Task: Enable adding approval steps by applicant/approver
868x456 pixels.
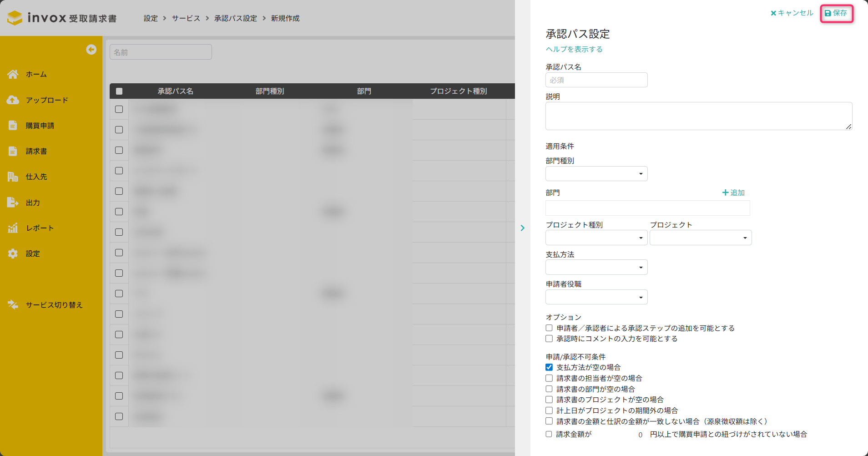Action: point(549,328)
